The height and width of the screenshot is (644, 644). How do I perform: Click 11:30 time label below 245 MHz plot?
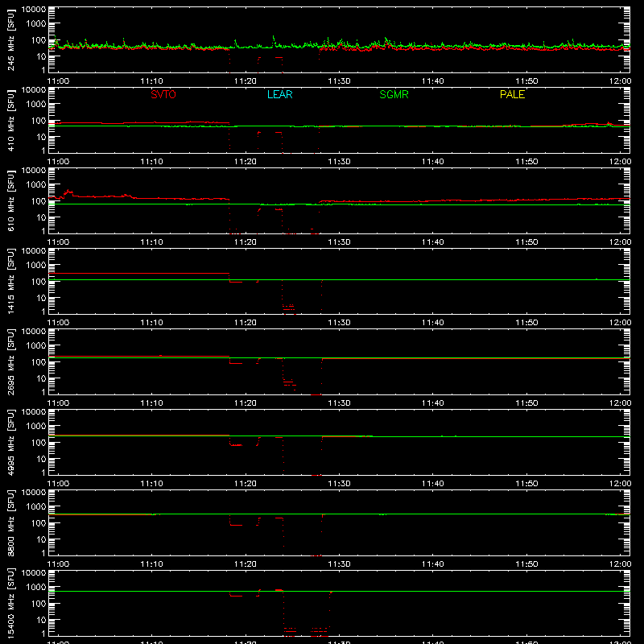[339, 81]
